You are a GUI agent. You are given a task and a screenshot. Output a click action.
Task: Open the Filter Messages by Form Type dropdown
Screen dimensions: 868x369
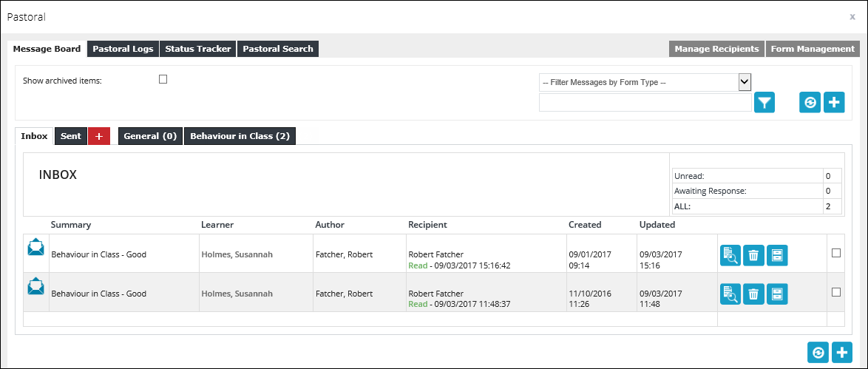(645, 82)
